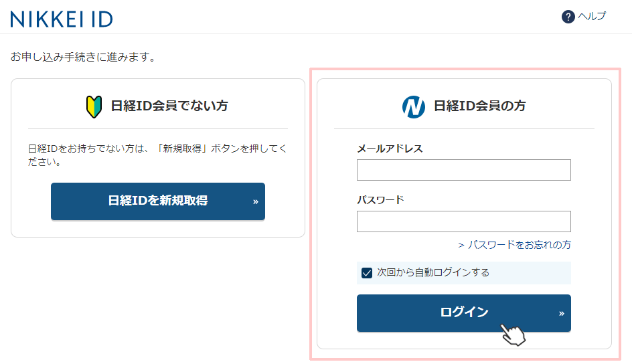Open the ヘルプ help link

(592, 16)
